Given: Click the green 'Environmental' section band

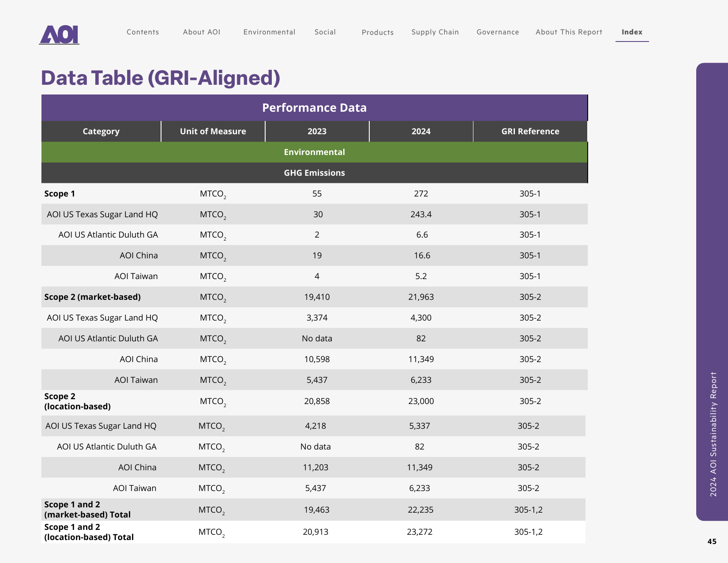Looking at the screenshot, I should 314,152.
